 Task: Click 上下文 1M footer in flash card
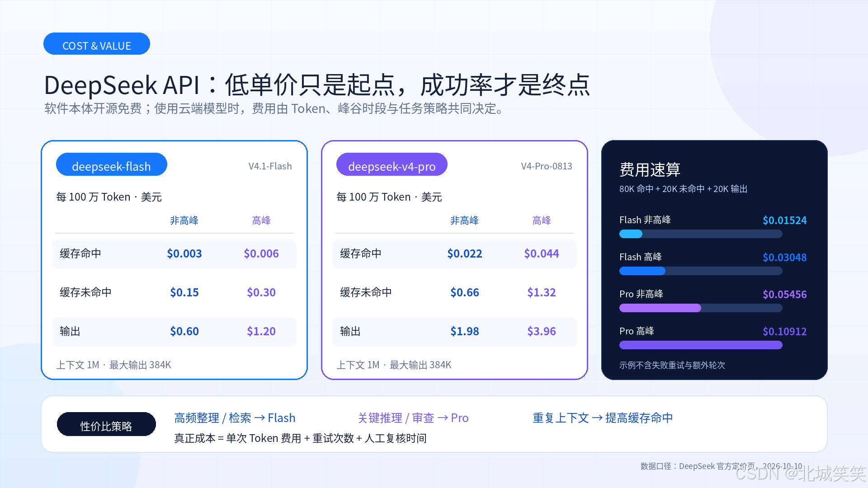(113, 365)
